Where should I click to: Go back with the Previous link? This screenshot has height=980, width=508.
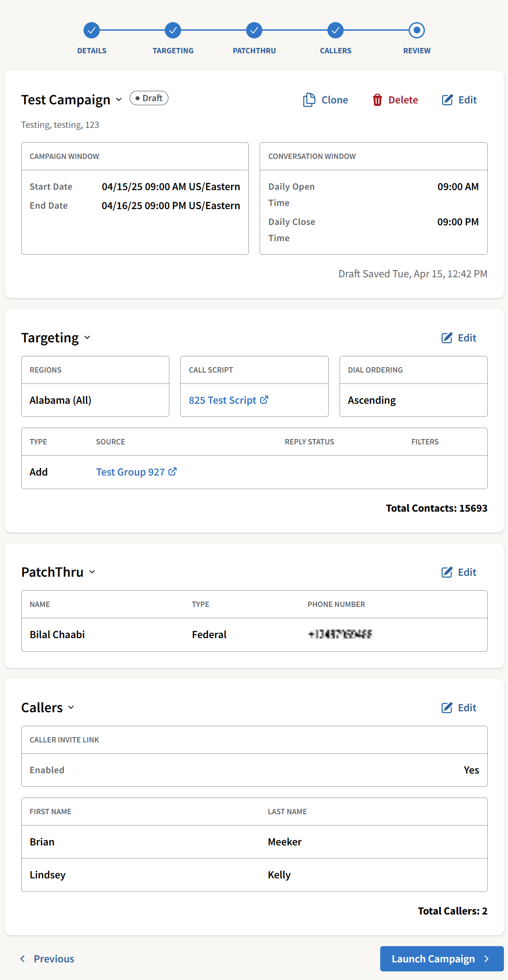tap(47, 959)
